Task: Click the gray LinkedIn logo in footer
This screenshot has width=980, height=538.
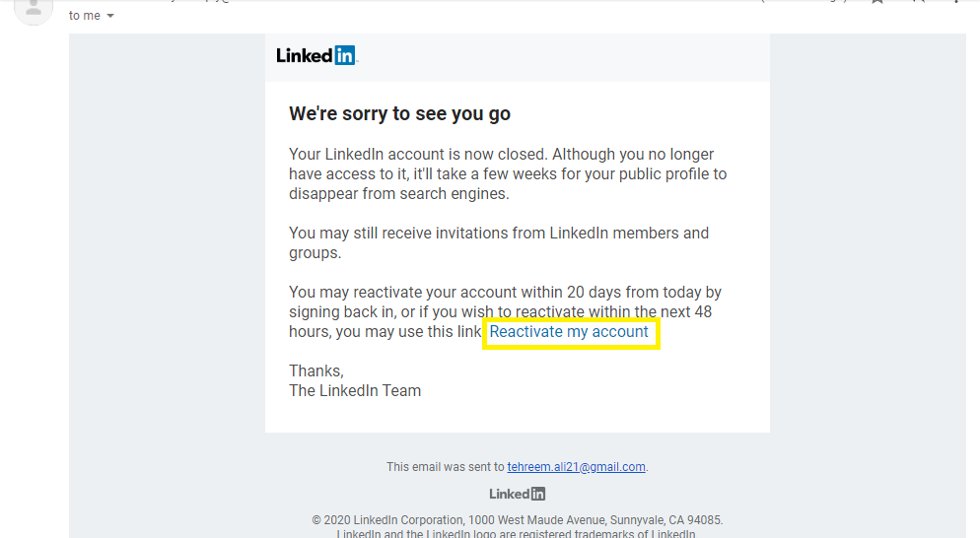Action: 517,495
